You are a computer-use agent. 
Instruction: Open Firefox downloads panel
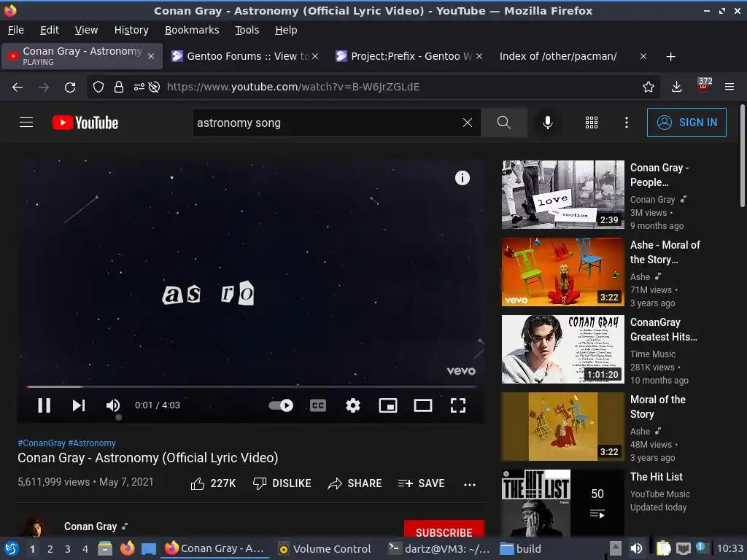pyautogui.click(x=676, y=87)
